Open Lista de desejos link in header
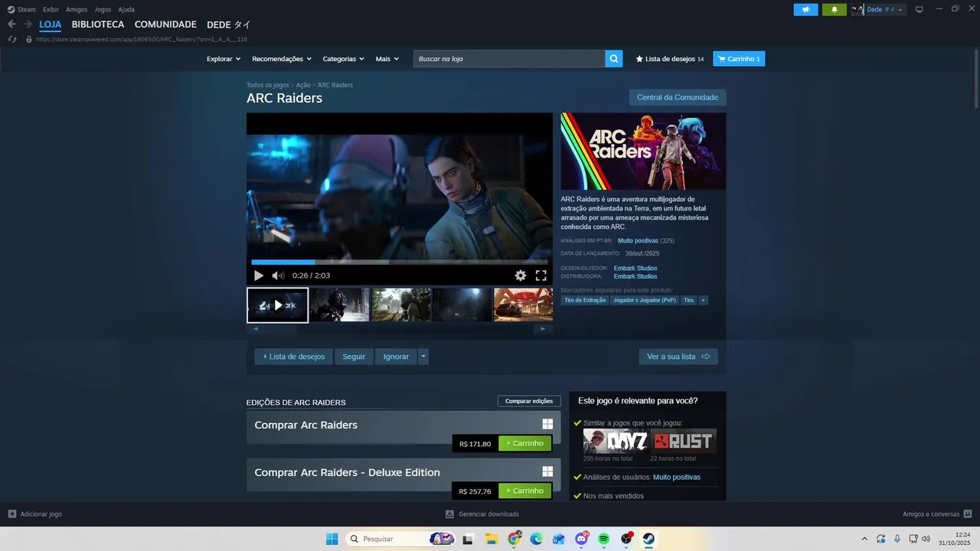980x551 pixels. 670,59
